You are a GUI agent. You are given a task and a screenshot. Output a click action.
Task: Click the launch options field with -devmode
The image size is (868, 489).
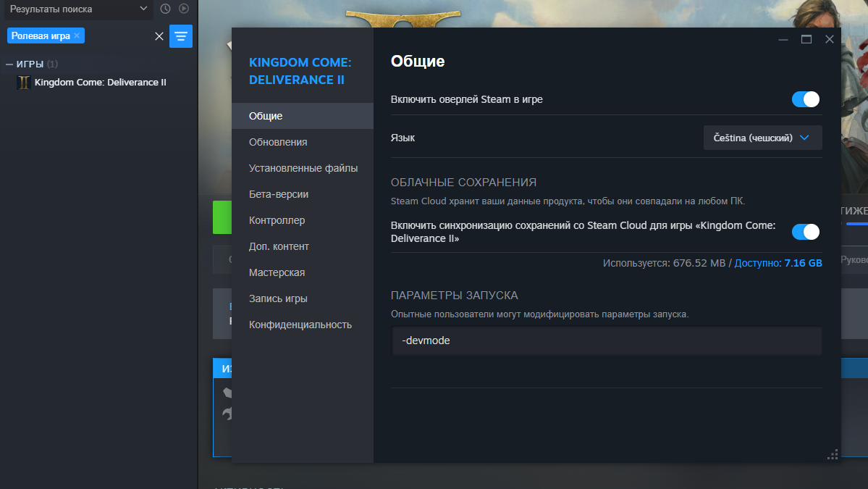click(606, 340)
